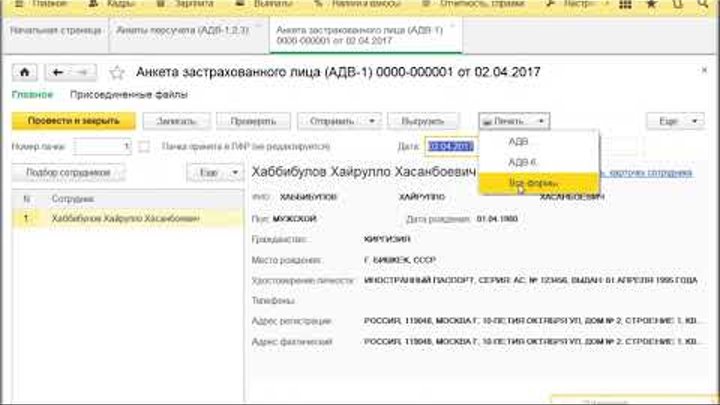Viewport: 720px width, 405px height.
Task: Switch to the green Главное form link
Action: (32, 95)
